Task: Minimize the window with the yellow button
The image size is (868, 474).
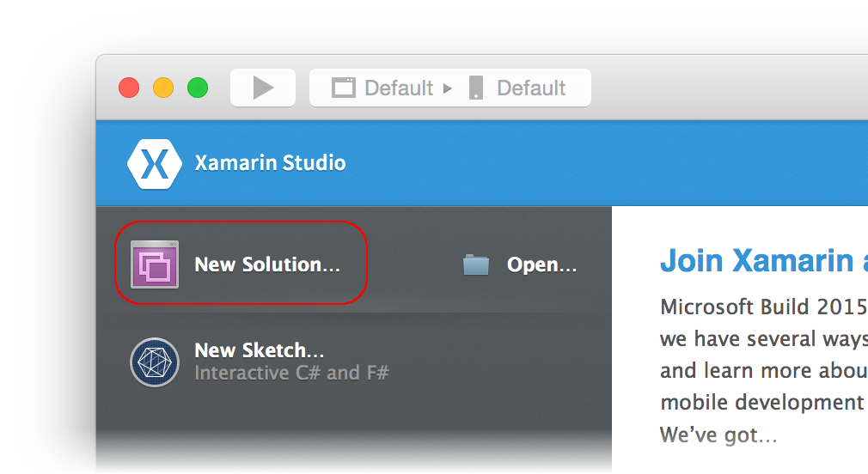Action: tap(163, 88)
